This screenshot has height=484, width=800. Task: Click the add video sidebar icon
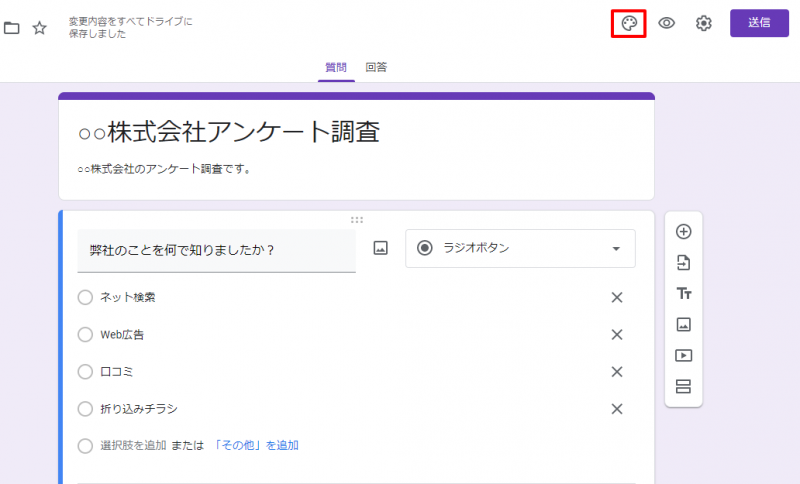[x=684, y=356]
